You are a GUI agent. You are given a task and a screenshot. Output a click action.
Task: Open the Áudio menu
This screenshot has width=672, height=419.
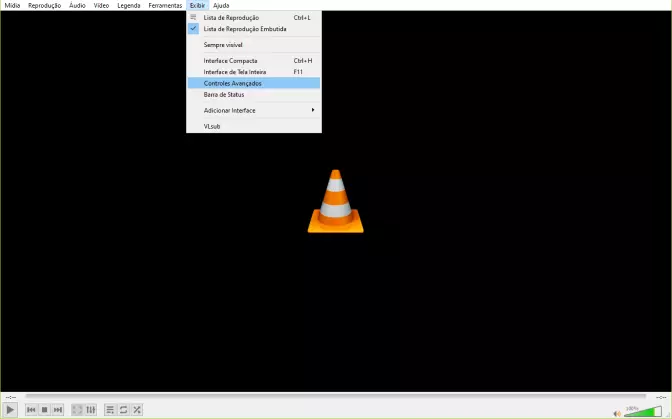click(x=77, y=5)
